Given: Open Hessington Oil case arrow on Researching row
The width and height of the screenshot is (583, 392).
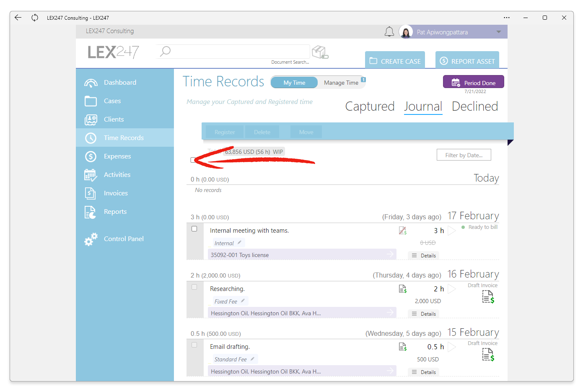Looking at the screenshot, I should tap(390, 312).
